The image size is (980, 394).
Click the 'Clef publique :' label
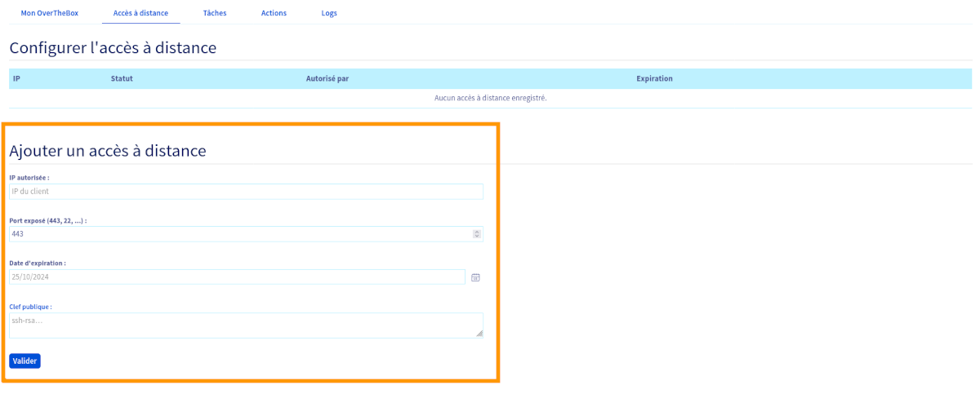pos(30,307)
